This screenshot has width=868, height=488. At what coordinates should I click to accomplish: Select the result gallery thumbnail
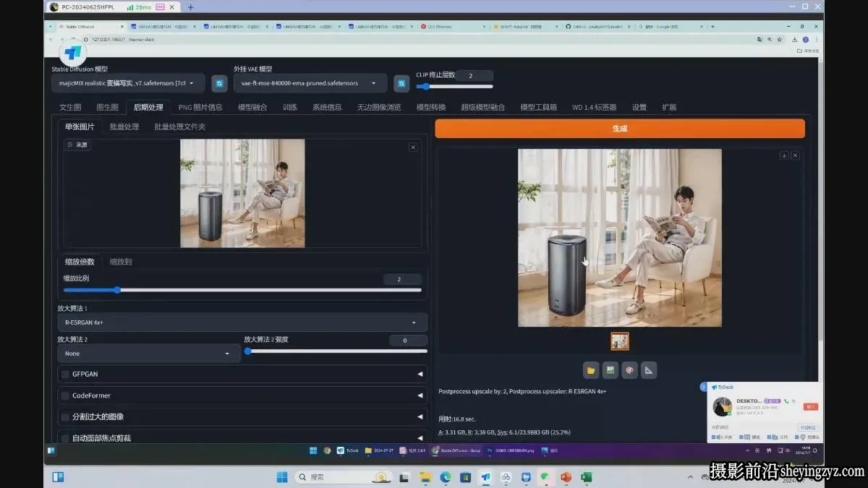(620, 341)
